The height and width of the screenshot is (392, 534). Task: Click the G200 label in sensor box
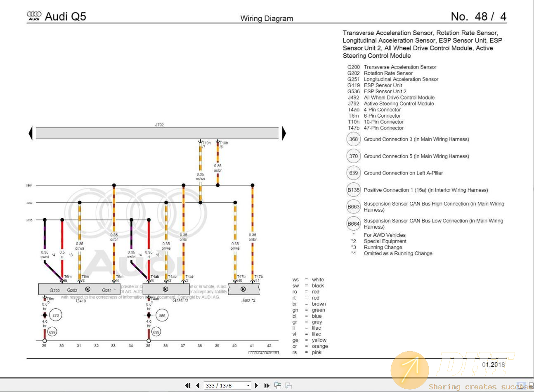[x=54, y=290]
